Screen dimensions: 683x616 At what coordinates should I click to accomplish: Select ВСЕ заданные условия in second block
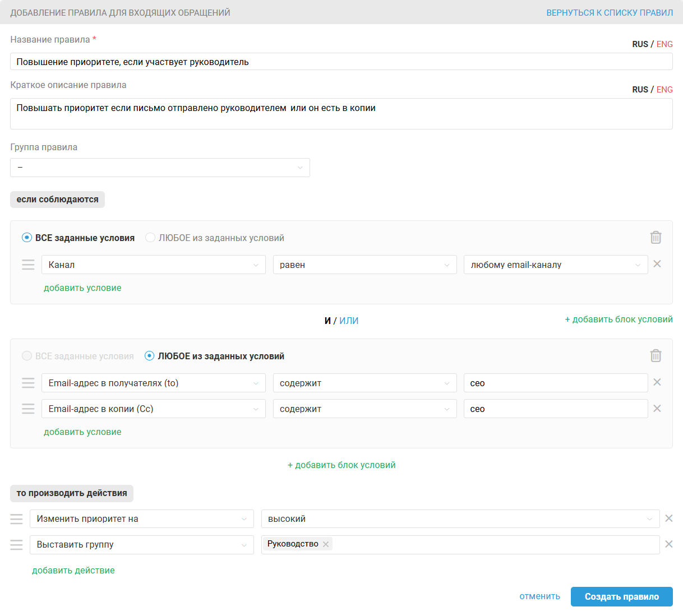pos(27,356)
